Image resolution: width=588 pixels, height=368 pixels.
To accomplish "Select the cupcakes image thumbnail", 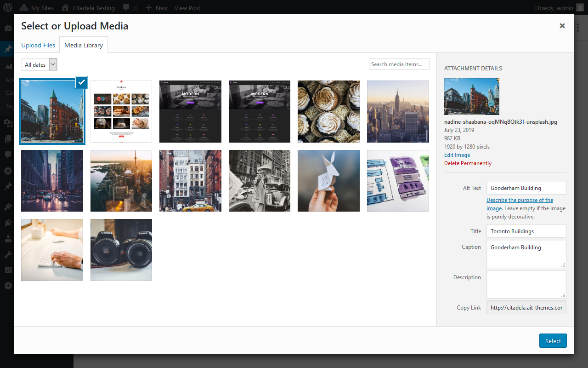I will (x=328, y=112).
